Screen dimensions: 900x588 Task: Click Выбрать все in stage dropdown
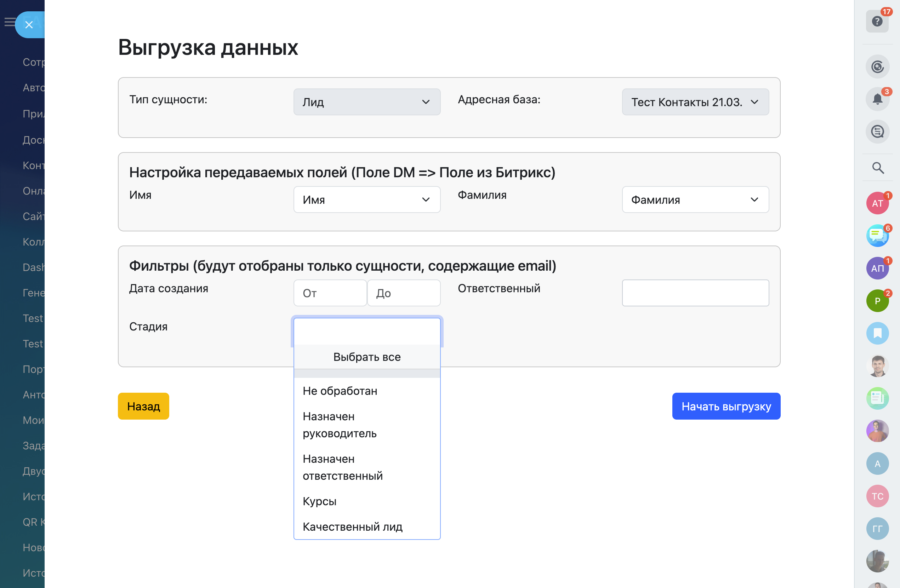[366, 357]
